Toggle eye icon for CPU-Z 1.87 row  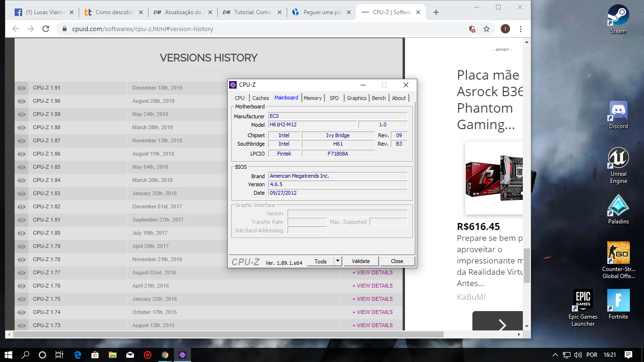(21, 141)
